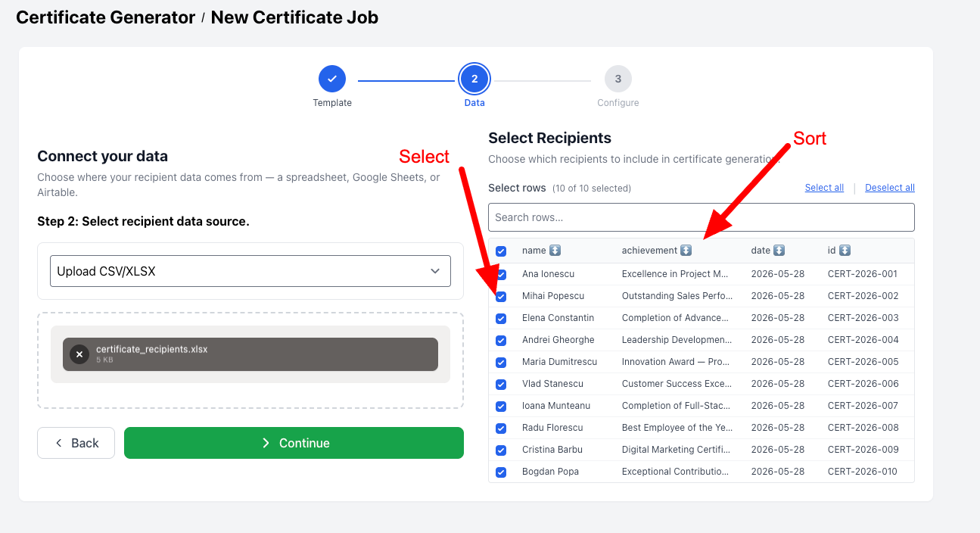Remove the uploaded certificate_recipients.xlsx file
This screenshot has width=980, height=533.
pos(79,354)
